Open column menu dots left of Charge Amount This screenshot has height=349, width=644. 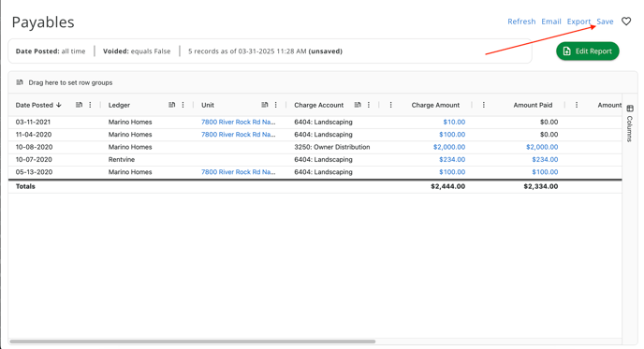(x=390, y=105)
